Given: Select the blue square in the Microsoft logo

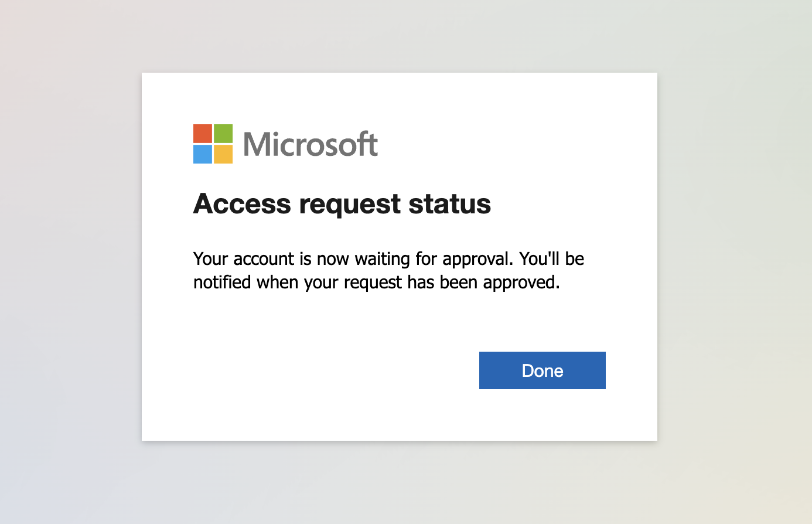Looking at the screenshot, I should click(x=202, y=154).
